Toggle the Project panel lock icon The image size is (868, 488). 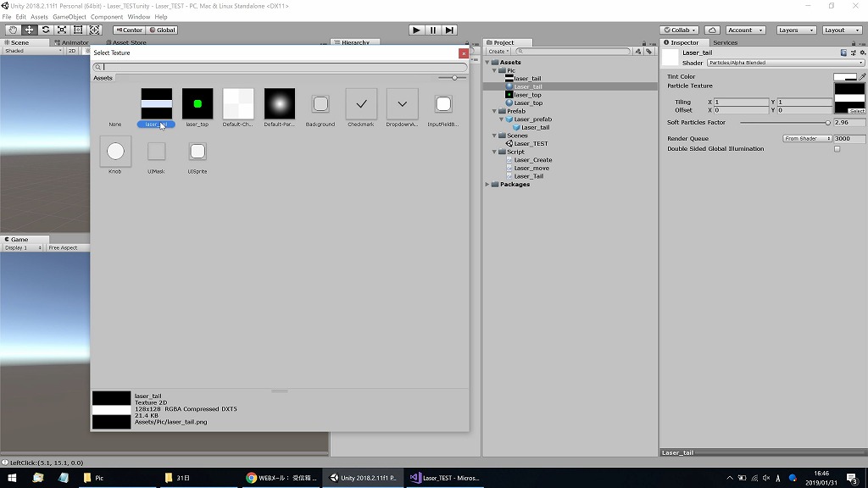(x=644, y=42)
